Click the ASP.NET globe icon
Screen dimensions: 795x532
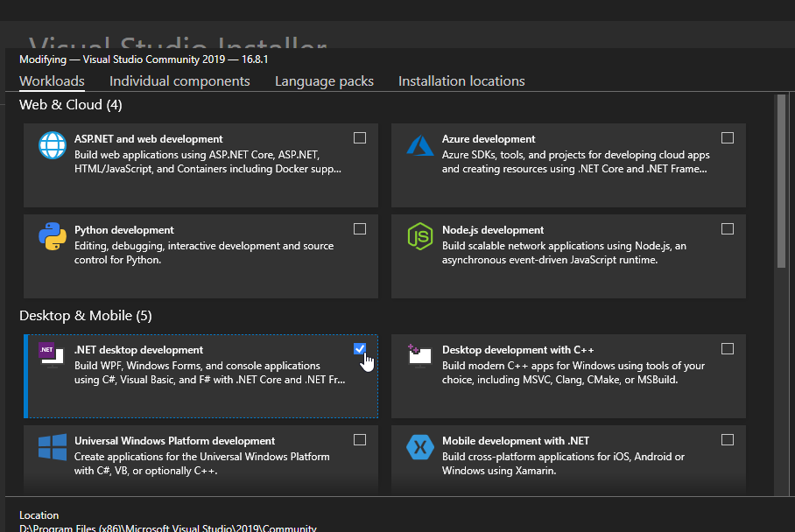coord(53,145)
